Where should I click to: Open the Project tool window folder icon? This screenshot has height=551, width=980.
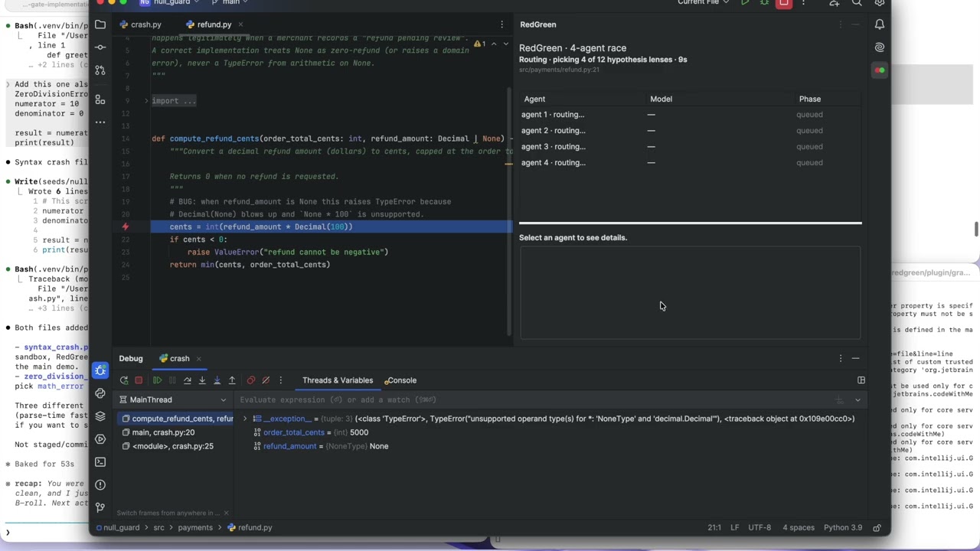point(100,24)
